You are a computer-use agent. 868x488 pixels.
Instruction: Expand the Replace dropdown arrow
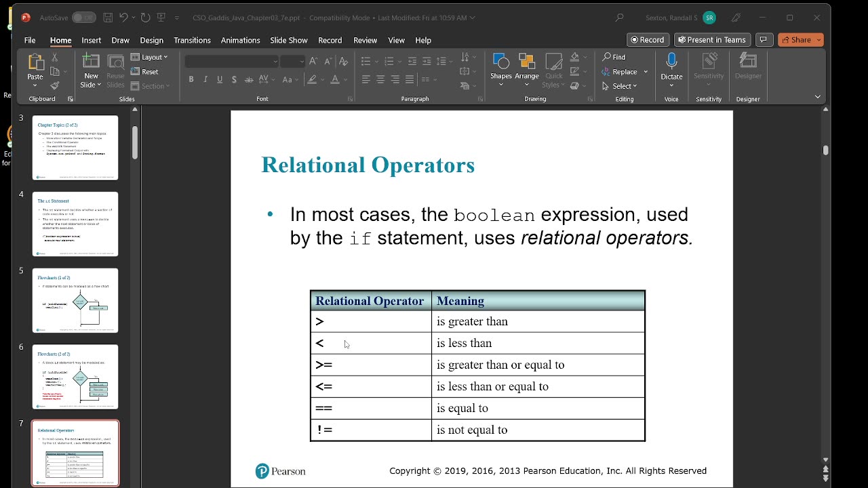pyautogui.click(x=646, y=72)
